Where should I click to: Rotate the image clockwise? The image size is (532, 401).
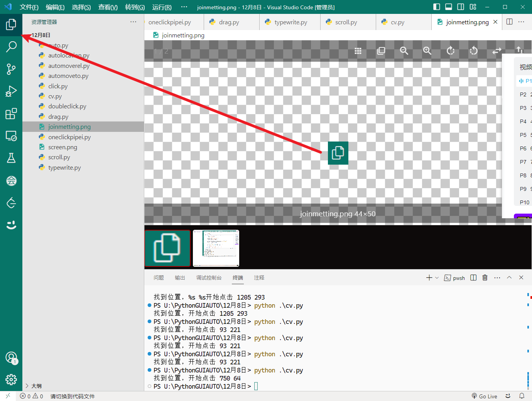click(451, 51)
